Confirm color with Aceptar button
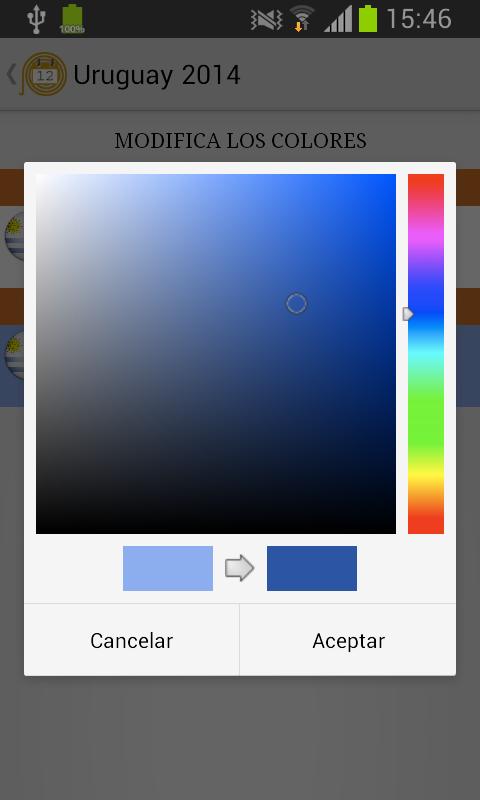Image resolution: width=480 pixels, height=800 pixels. [x=348, y=640]
